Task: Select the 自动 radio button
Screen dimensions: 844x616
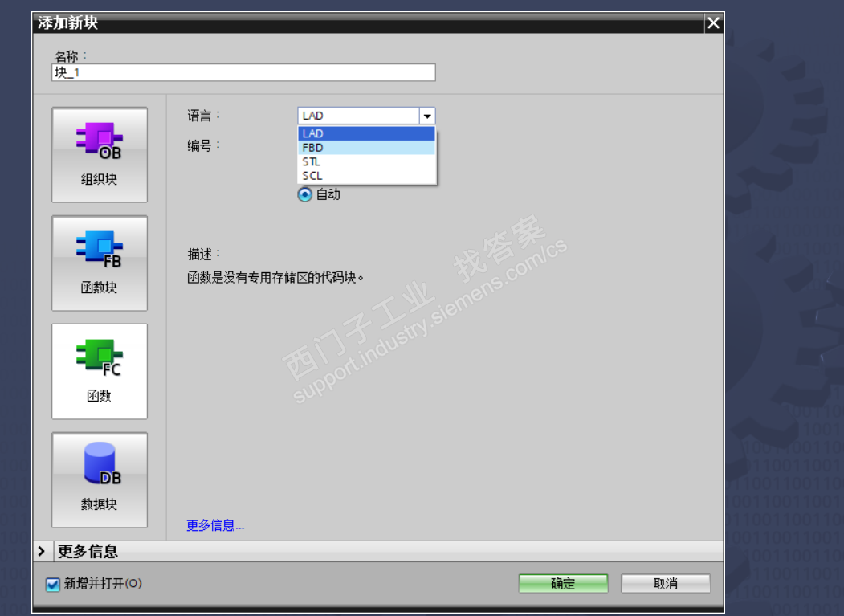Action: click(304, 194)
